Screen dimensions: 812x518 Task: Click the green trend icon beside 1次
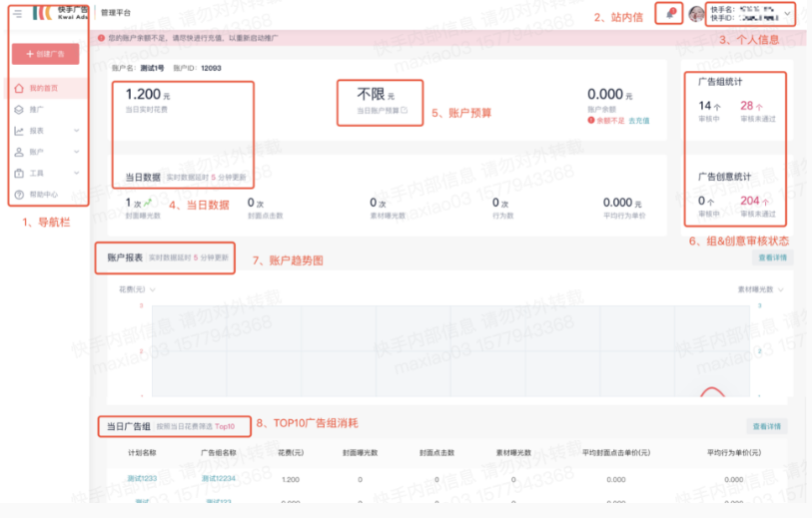pyautogui.click(x=148, y=203)
